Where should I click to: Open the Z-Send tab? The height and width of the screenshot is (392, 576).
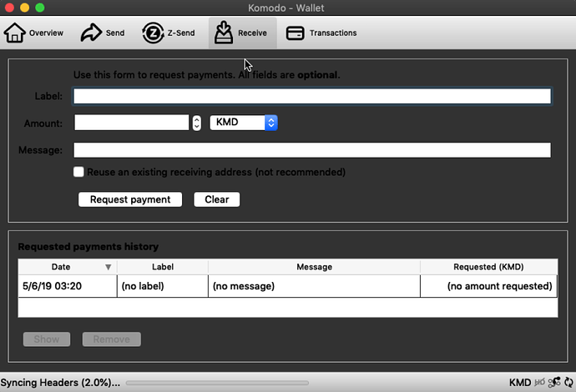tap(169, 33)
